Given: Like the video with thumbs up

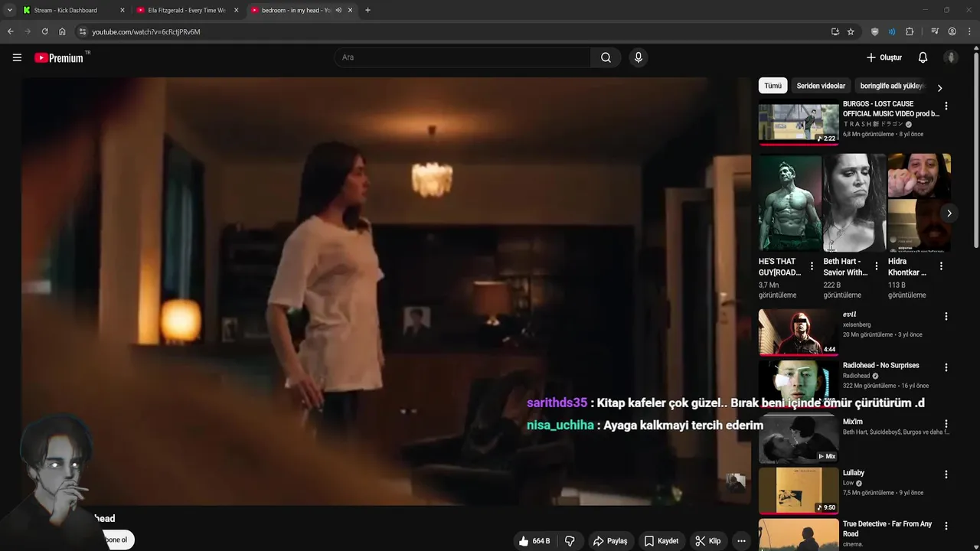Looking at the screenshot, I should click(x=524, y=541).
